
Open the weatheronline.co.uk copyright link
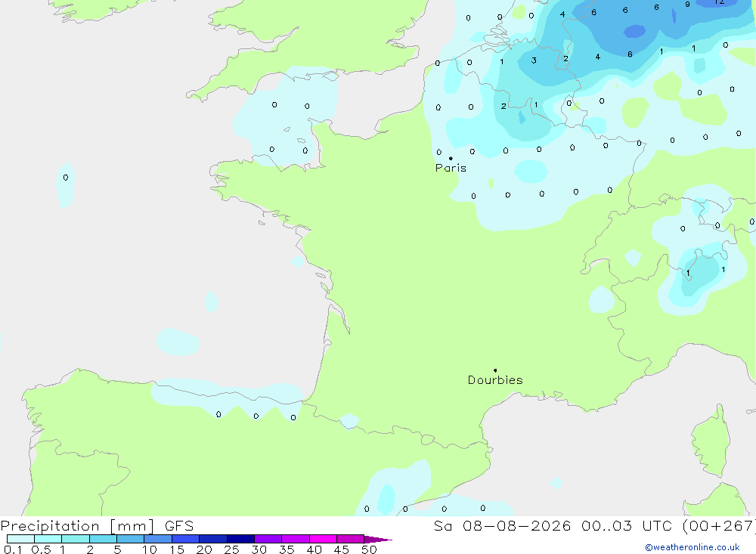tap(692, 547)
